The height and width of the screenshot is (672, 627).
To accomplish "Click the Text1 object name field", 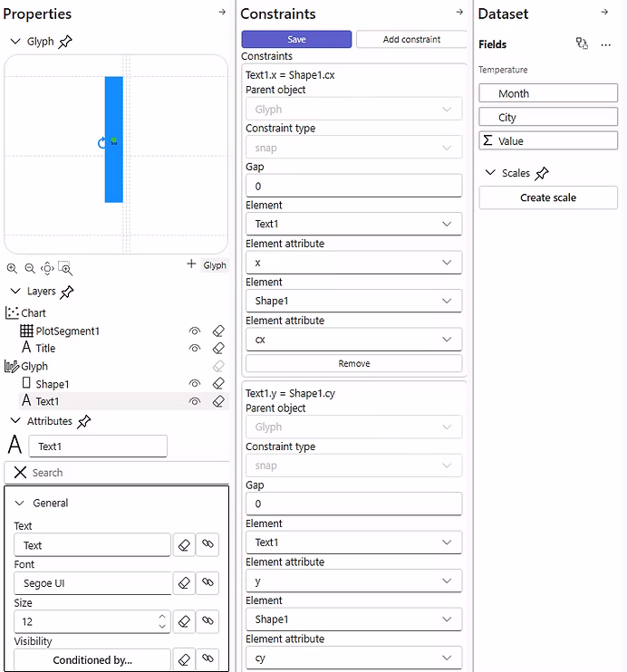I will [x=98, y=446].
